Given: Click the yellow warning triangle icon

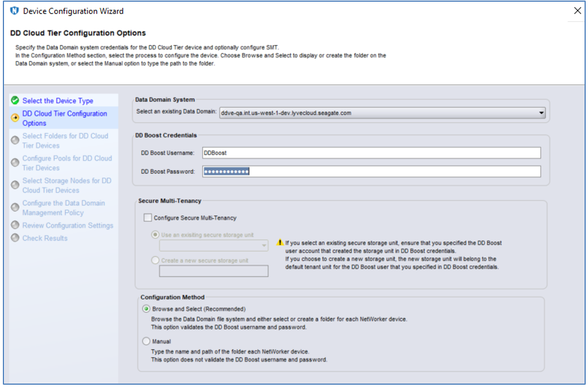Looking at the screenshot, I should pyautogui.click(x=280, y=243).
